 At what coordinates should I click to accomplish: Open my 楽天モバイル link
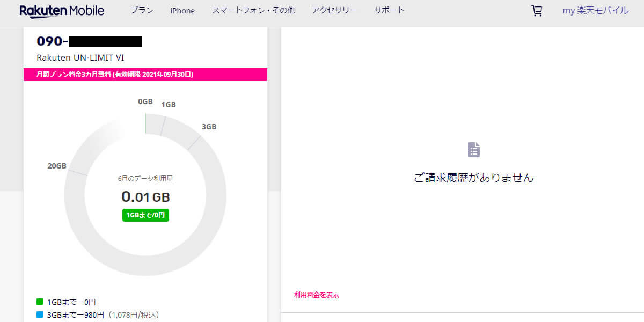coord(595,10)
